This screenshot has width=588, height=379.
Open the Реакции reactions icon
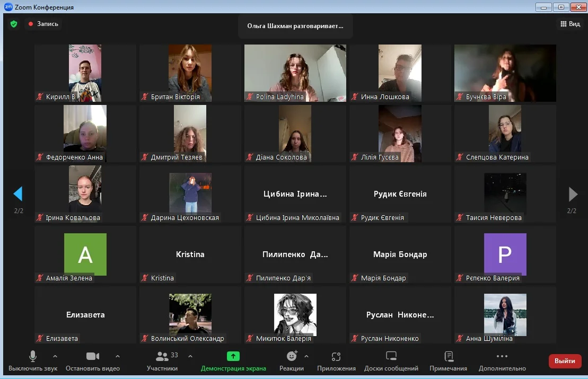pyautogui.click(x=292, y=356)
